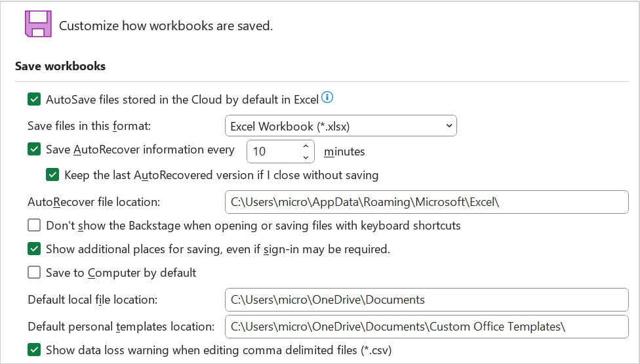640x364 pixels.
Task: Click the AutoSave info icon
Action: 327,97
